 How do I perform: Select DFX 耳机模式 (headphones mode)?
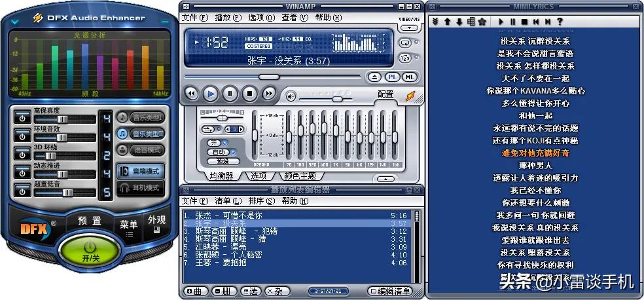141,188
